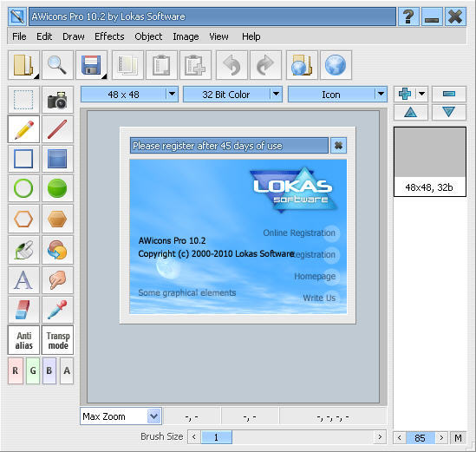Click the camera capture tool
The width and height of the screenshot is (476, 452).
[x=57, y=100]
